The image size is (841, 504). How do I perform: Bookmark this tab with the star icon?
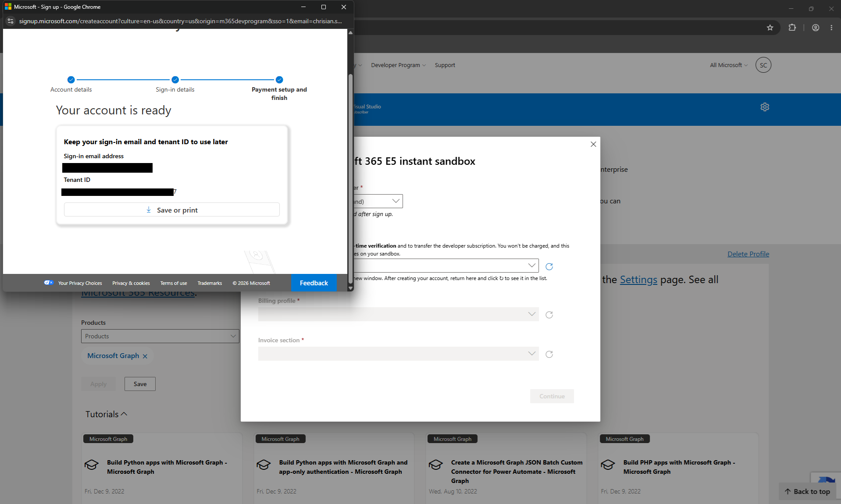(770, 28)
